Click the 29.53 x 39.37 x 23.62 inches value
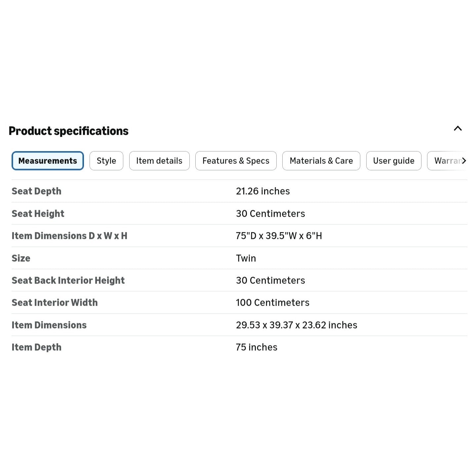The image size is (476, 476). [x=297, y=325]
